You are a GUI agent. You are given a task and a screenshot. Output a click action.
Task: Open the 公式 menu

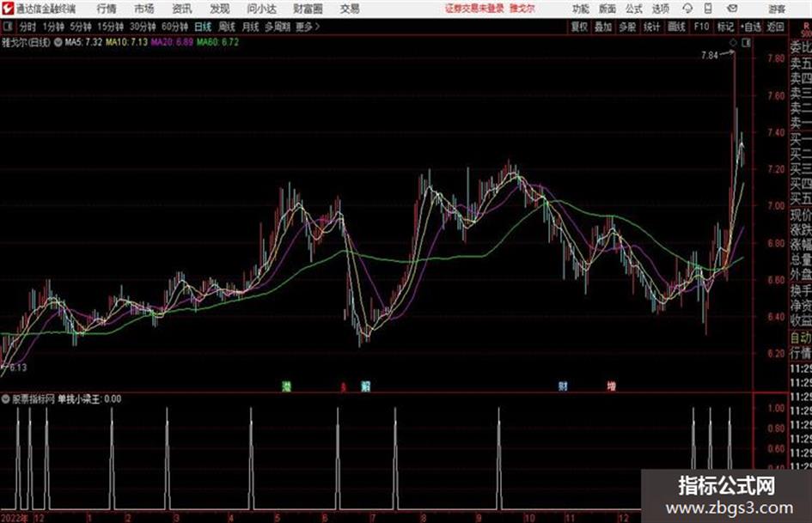[634, 9]
